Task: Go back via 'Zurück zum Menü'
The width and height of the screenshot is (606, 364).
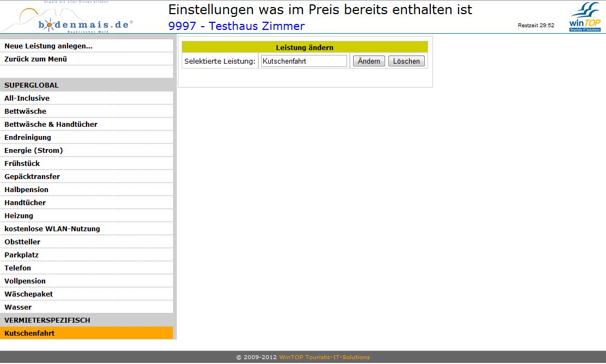Action: (x=36, y=59)
